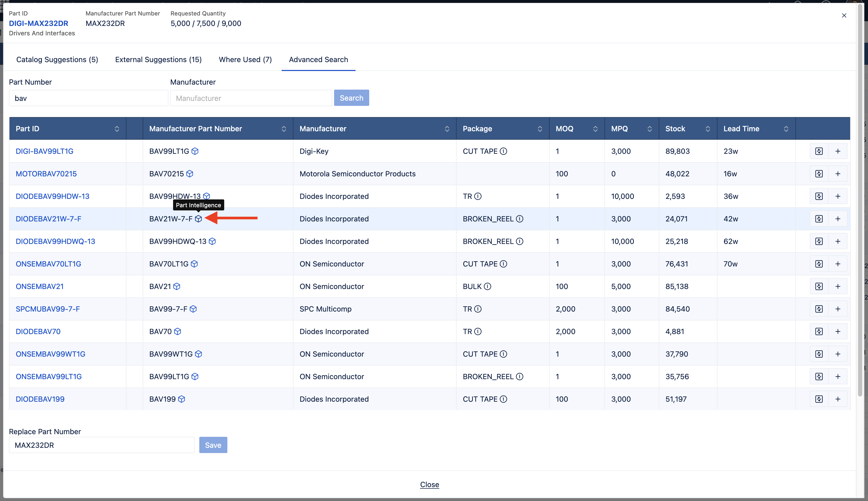The height and width of the screenshot is (501, 868).
Task: Sort table by Package column
Action: pyautogui.click(x=540, y=129)
